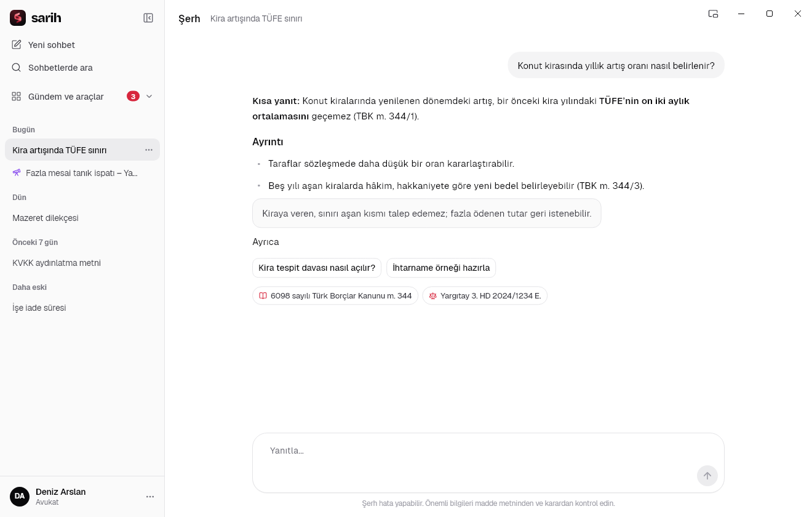The height and width of the screenshot is (517, 812).
Task: Click the sarih logo icon
Action: pos(18,18)
